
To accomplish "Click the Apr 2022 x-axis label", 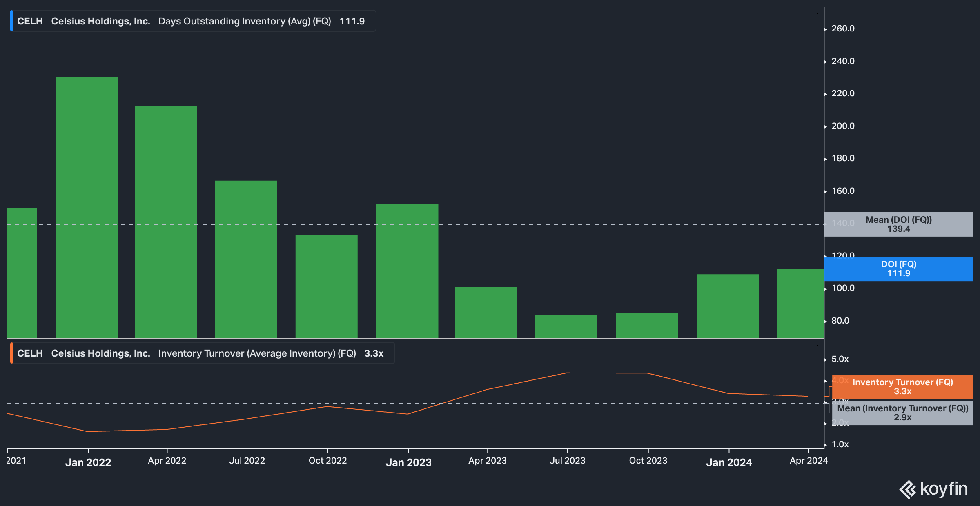I will point(167,461).
